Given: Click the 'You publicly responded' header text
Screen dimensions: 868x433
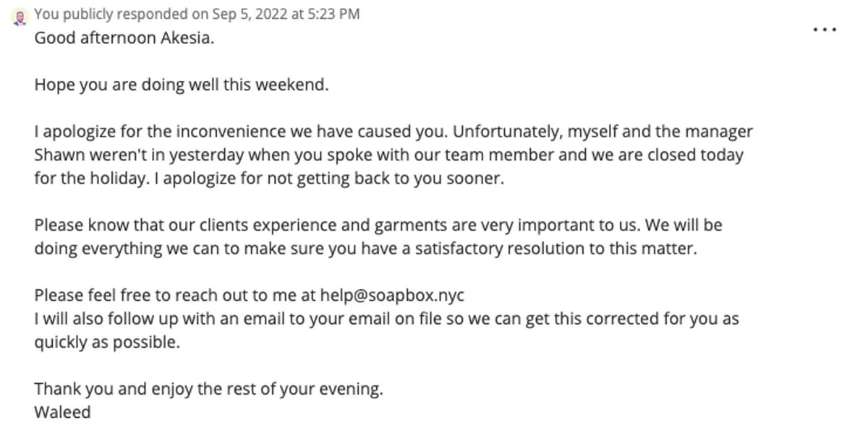Looking at the screenshot, I should (120, 14).
